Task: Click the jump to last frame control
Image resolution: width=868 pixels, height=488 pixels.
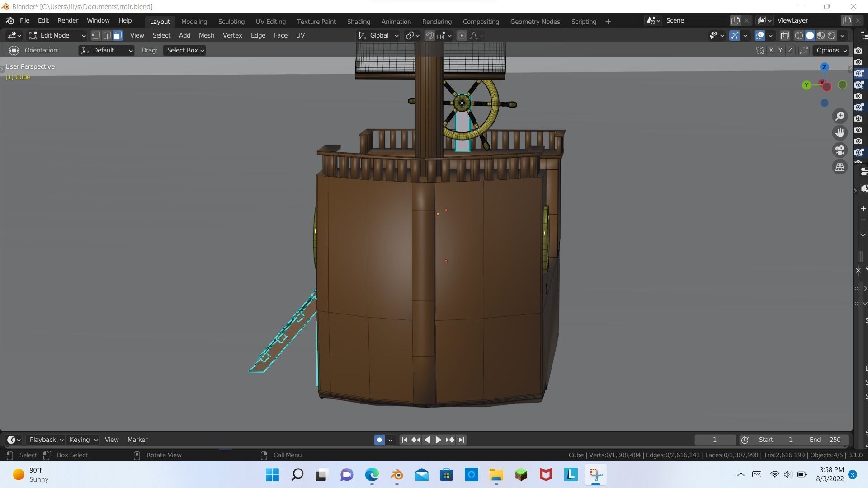Action: [461, 440]
